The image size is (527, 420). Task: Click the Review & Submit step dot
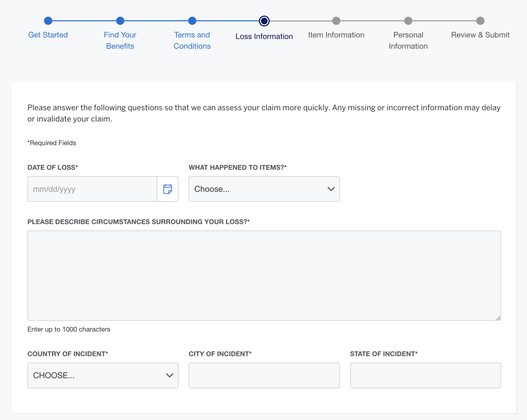click(480, 21)
